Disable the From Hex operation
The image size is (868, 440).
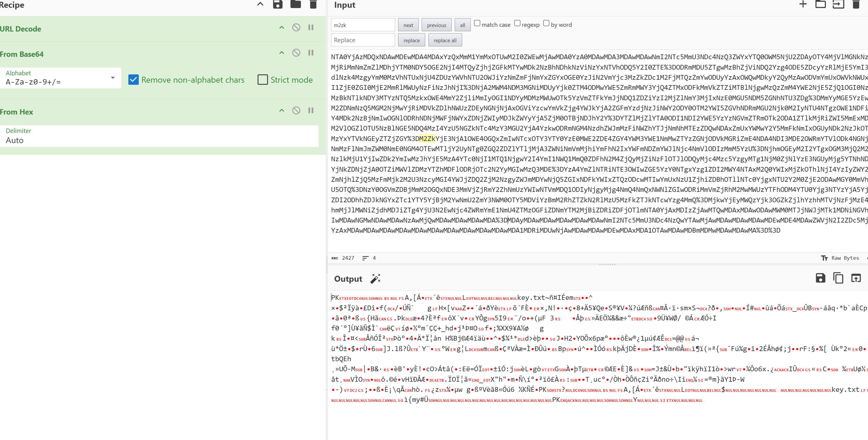point(296,110)
